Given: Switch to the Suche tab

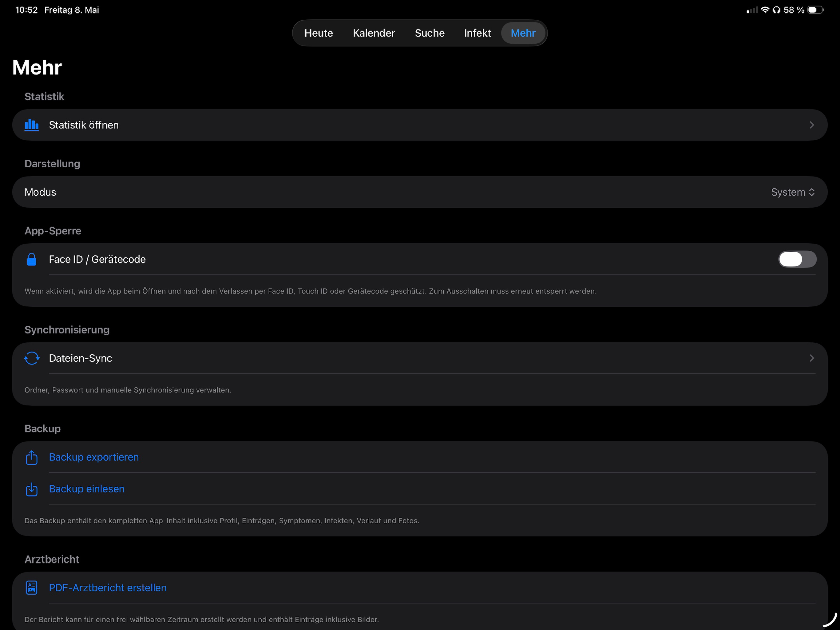Looking at the screenshot, I should 430,33.
